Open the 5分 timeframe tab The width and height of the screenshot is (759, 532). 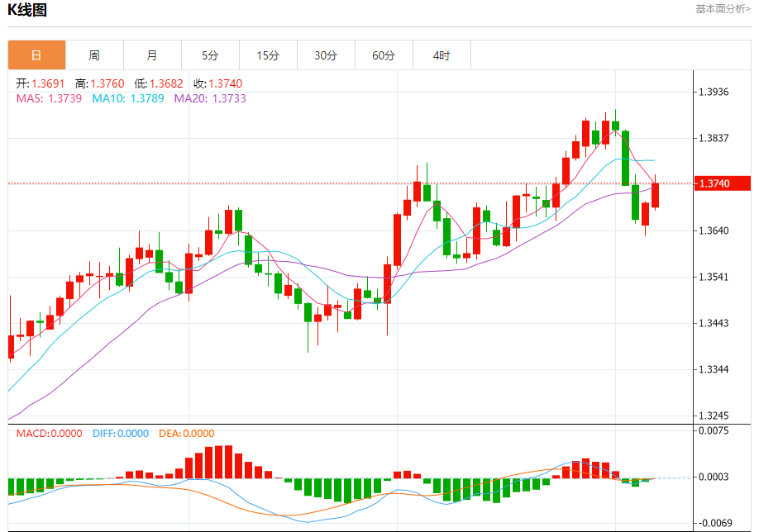coord(210,55)
